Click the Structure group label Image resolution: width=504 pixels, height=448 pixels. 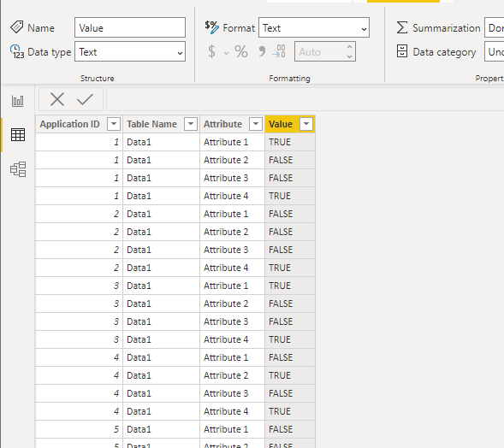click(97, 79)
